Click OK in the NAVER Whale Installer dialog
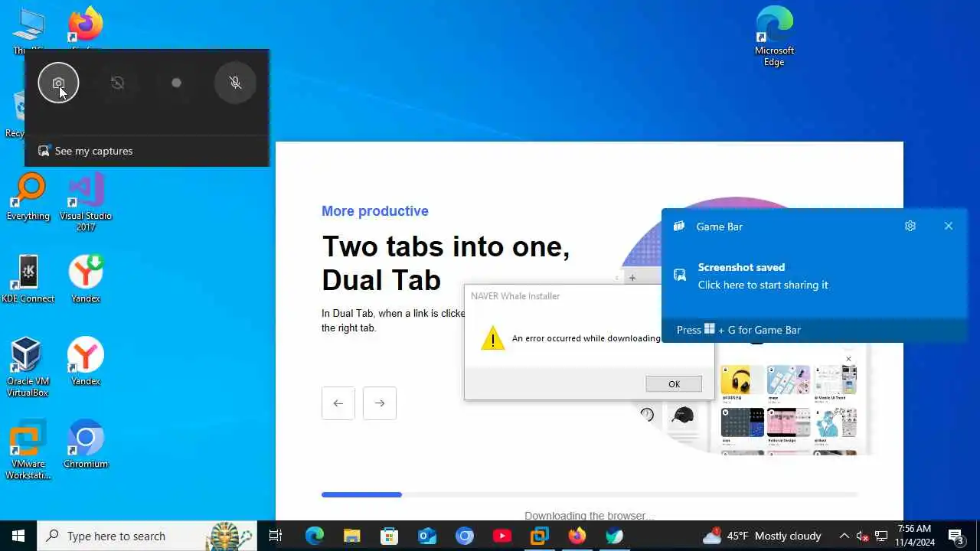 (674, 384)
